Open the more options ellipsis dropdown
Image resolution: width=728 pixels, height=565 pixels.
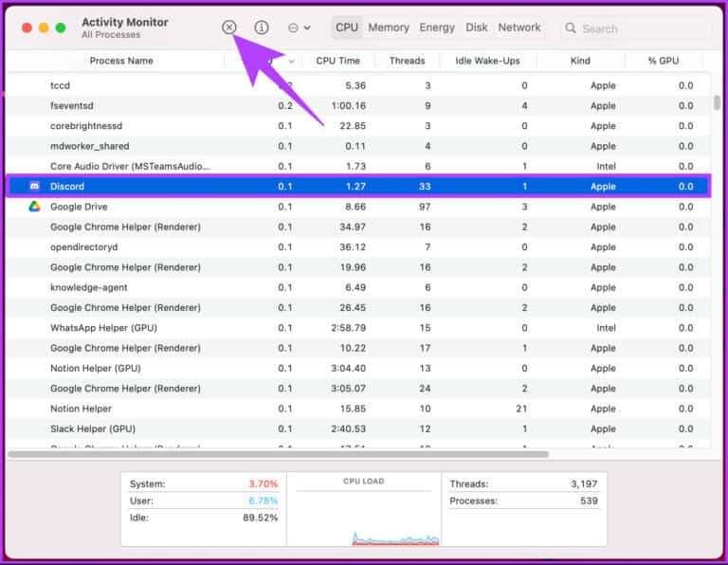[x=299, y=27]
